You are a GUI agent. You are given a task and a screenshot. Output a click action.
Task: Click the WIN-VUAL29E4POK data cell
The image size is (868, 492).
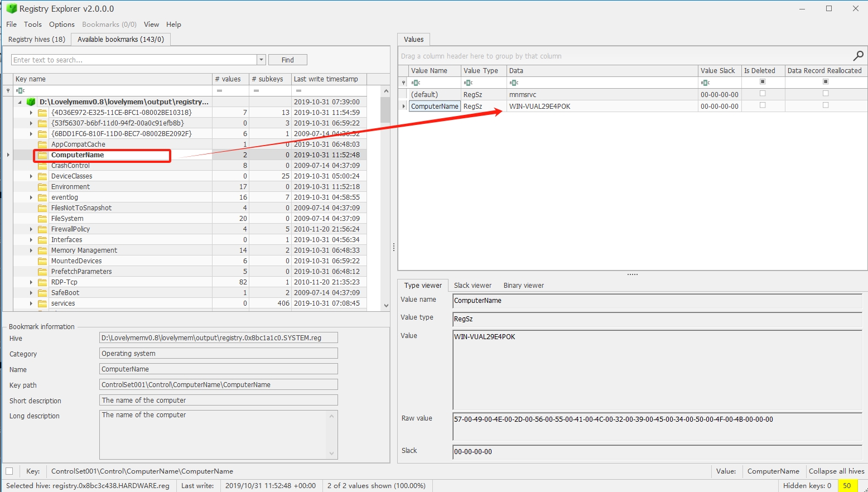click(602, 107)
